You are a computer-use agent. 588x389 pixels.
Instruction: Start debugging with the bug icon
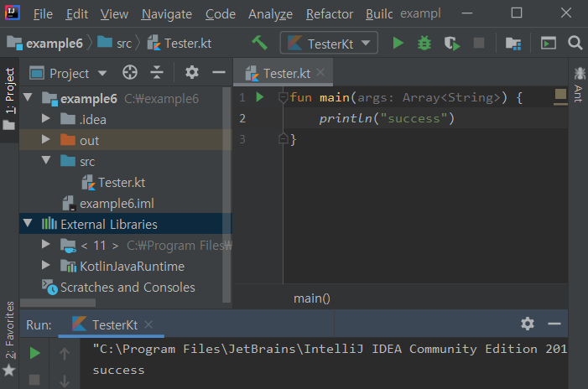point(424,43)
